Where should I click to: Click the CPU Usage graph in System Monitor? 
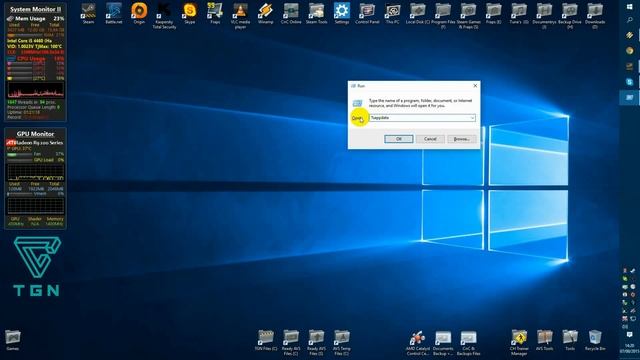click(x=36, y=91)
